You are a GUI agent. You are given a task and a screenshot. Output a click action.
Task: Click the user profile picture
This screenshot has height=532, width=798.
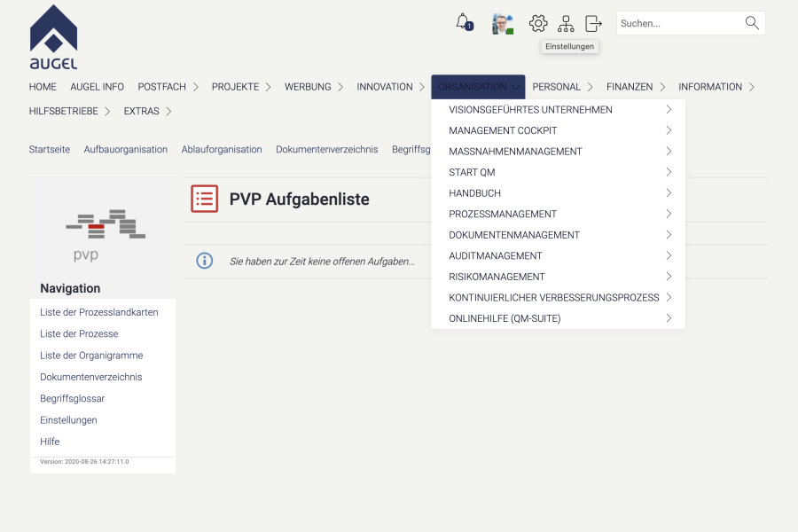(x=502, y=24)
